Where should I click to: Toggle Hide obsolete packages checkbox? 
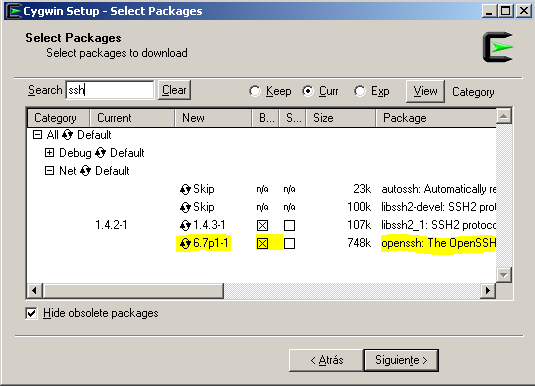point(31,313)
